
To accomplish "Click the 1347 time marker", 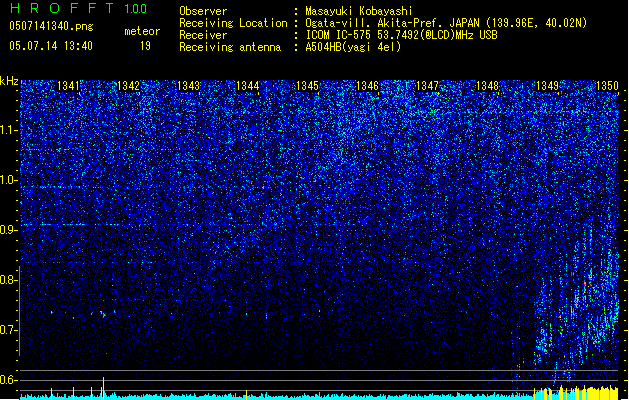I will (428, 86).
